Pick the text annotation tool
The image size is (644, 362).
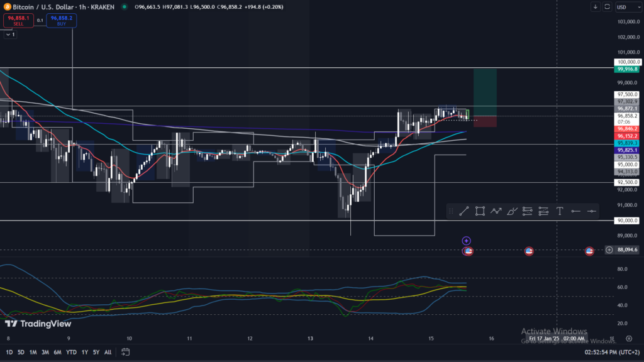[559, 211]
